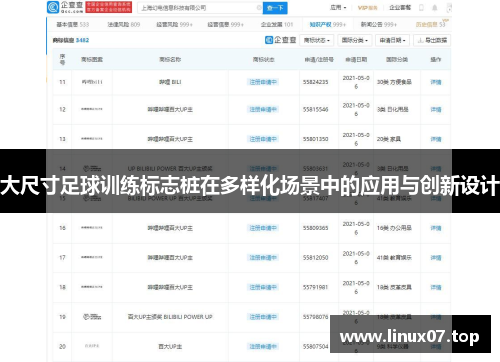
Task: Click the 查一下 search button
Action: tap(275, 8)
